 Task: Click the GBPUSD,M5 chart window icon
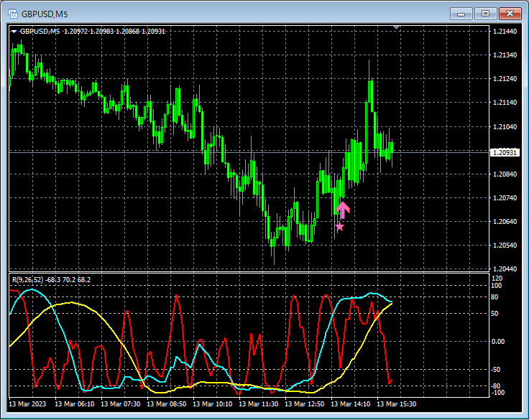tap(13, 14)
